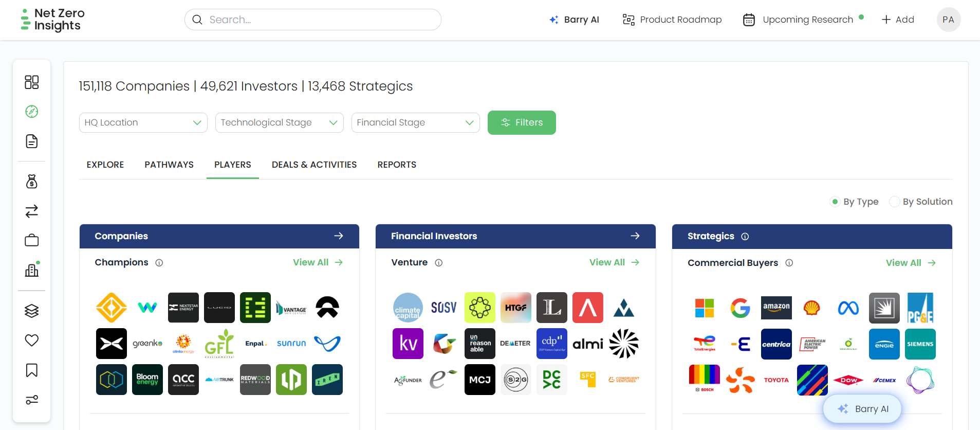Viewport: 980px width, 430px height.
Task: Click the HTGF logo tile
Action: pyautogui.click(x=516, y=308)
